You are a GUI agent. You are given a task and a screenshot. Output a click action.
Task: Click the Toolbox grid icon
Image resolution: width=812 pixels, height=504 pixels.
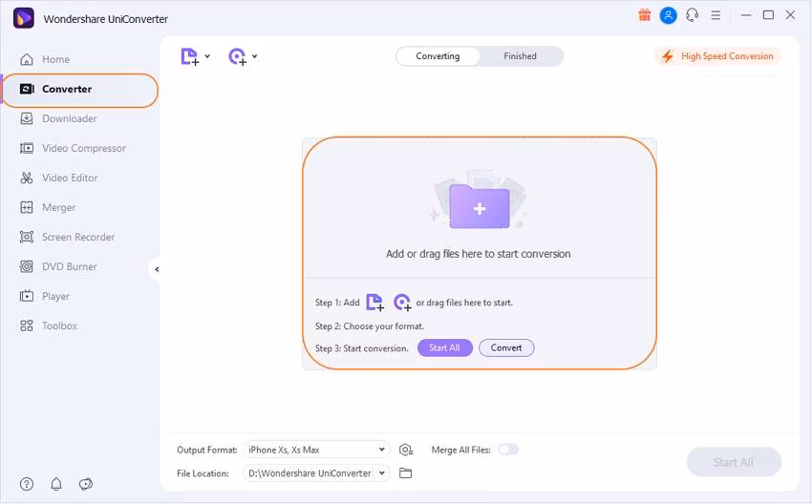coord(27,325)
